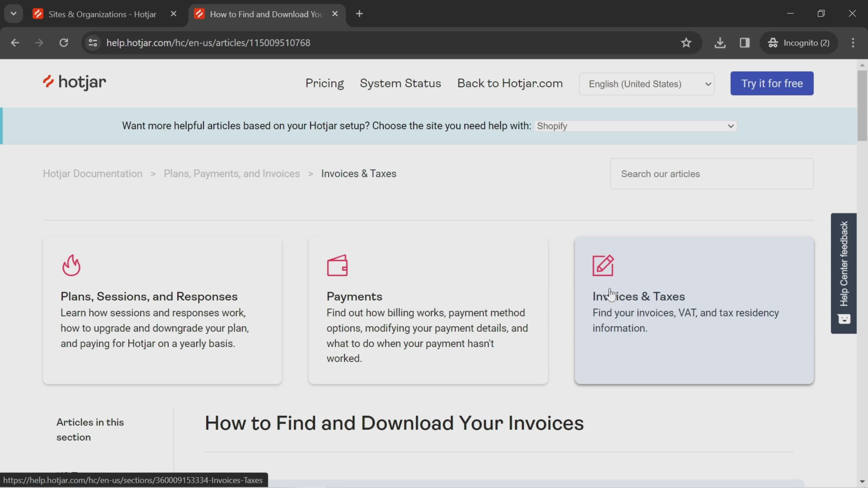Click the scrollbar up arrow
Image resolution: width=868 pixels, height=488 pixels.
(862, 65)
